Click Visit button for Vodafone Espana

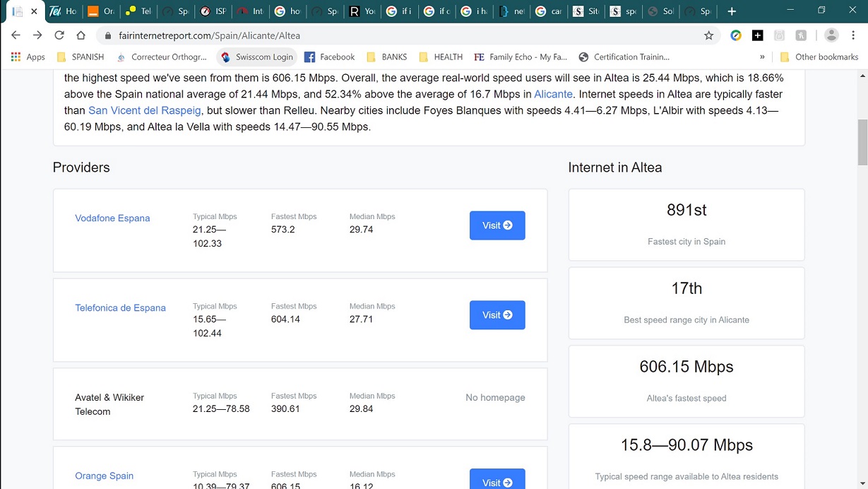point(497,225)
